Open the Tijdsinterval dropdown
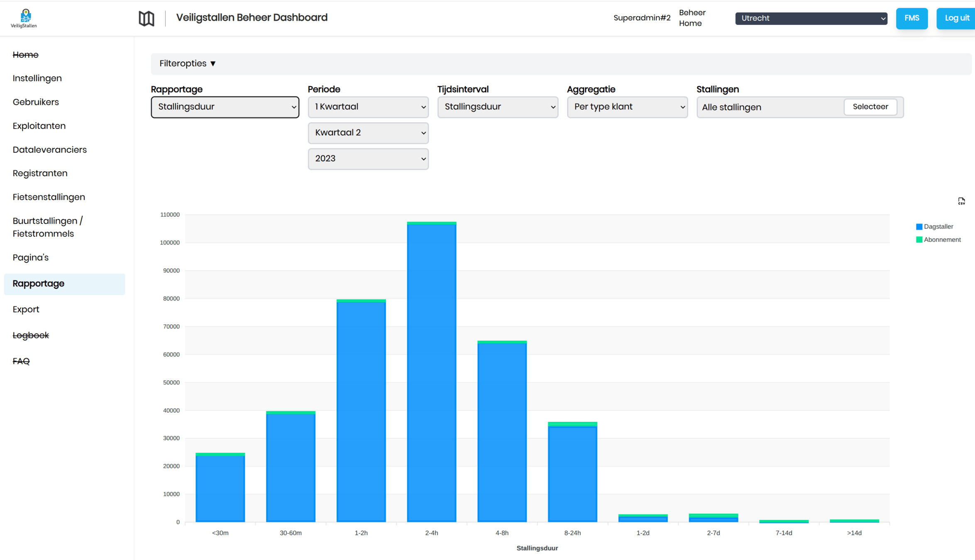Viewport: 975px width, 560px height. (498, 107)
